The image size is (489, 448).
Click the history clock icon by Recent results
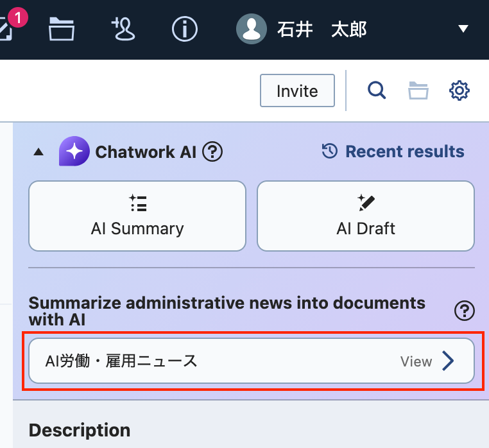[330, 151]
